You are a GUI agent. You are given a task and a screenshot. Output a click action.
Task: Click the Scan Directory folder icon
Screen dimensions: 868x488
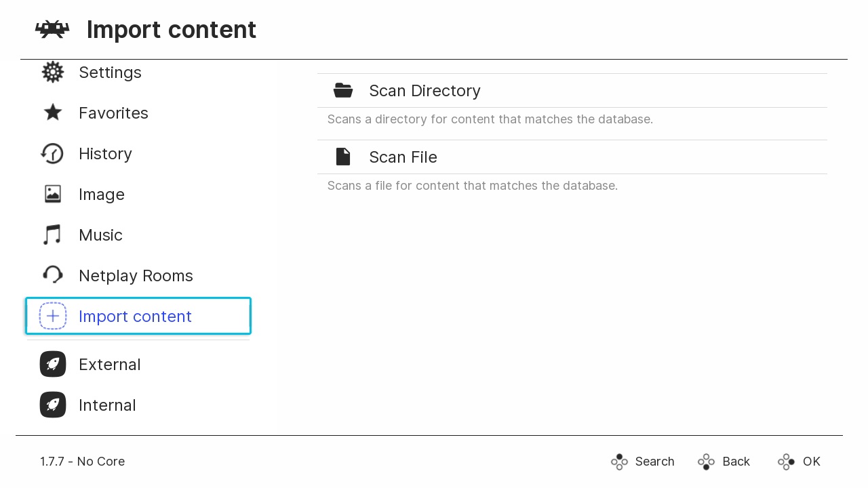pyautogui.click(x=343, y=90)
